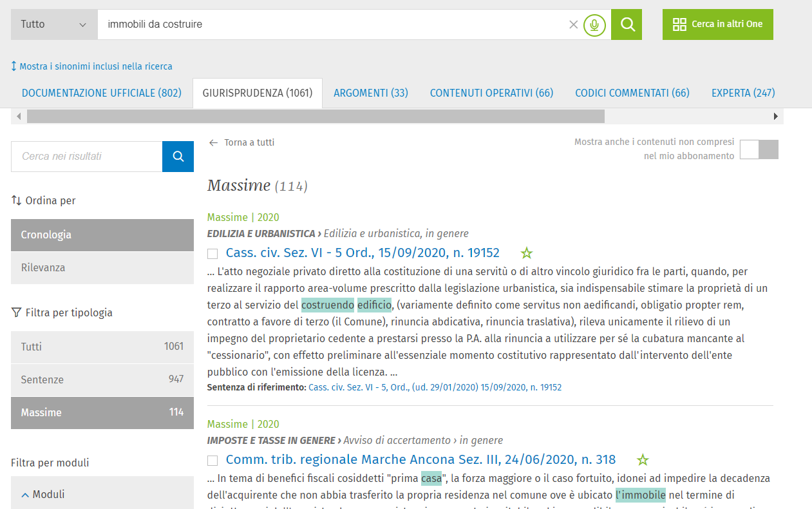Activate the microphone voice search icon
The height and width of the screenshot is (509, 812).
(x=594, y=25)
